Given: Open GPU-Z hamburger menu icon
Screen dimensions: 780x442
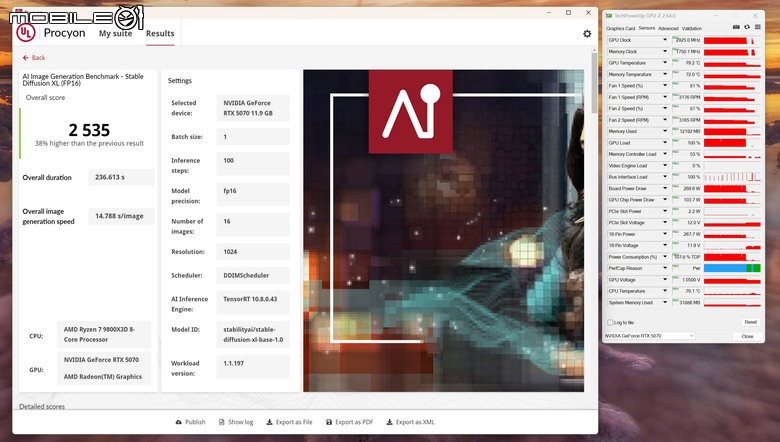Looking at the screenshot, I should pos(758,27).
